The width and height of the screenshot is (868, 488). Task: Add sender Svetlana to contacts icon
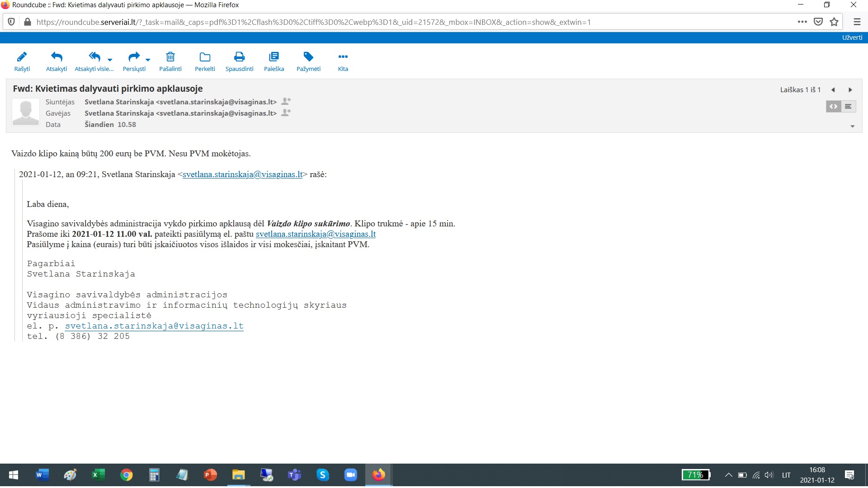pyautogui.click(x=286, y=101)
